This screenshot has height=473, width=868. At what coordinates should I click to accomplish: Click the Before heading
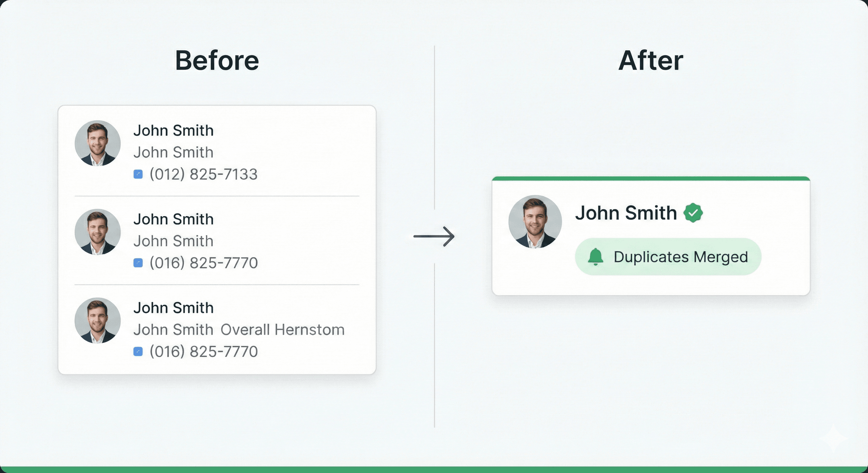tap(217, 61)
